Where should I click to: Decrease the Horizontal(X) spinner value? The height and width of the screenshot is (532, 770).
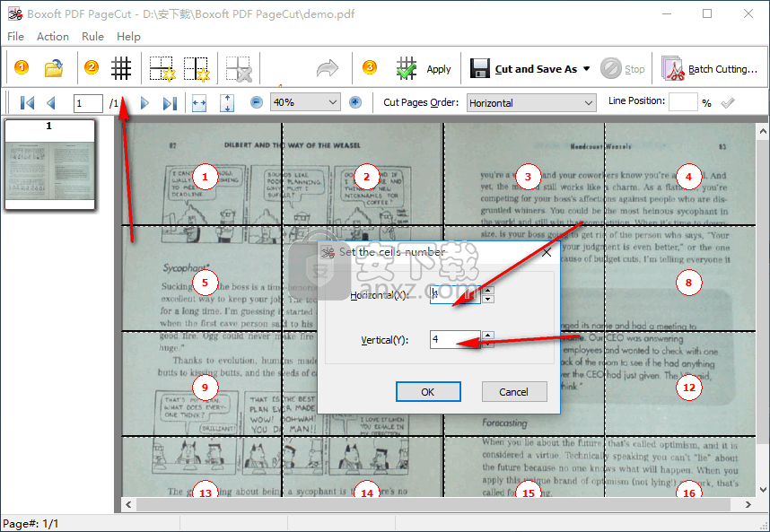pos(487,299)
